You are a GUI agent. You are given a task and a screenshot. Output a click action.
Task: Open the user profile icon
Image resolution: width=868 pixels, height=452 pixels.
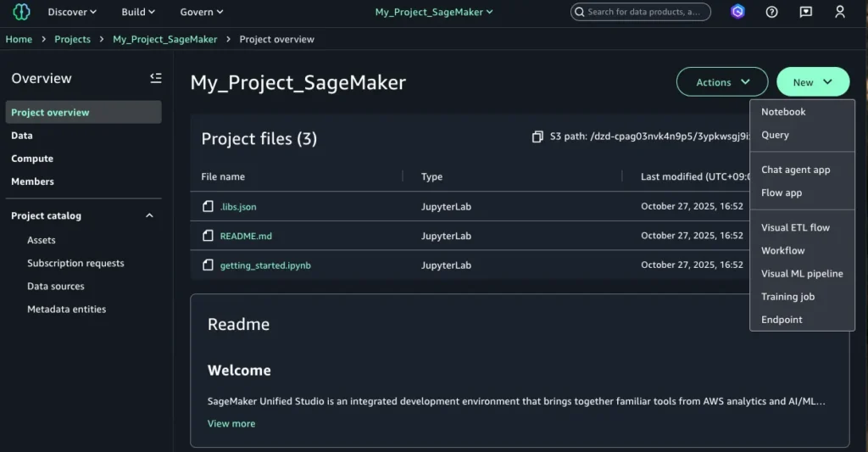839,12
